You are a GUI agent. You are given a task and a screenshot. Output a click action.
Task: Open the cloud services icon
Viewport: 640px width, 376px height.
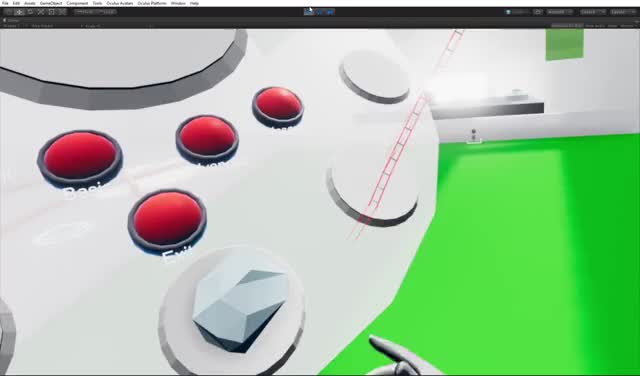(x=538, y=12)
